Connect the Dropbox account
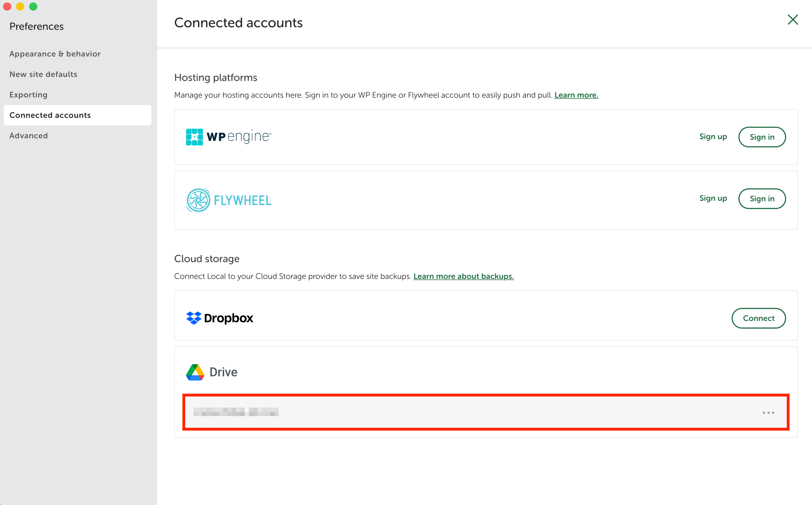 click(759, 318)
